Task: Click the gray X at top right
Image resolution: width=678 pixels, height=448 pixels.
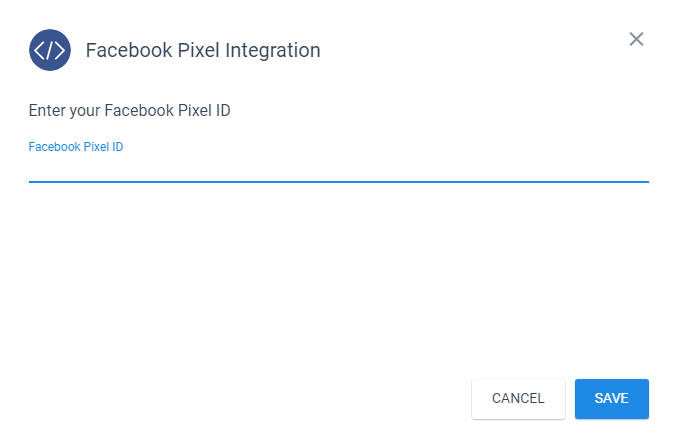Action: (x=636, y=39)
